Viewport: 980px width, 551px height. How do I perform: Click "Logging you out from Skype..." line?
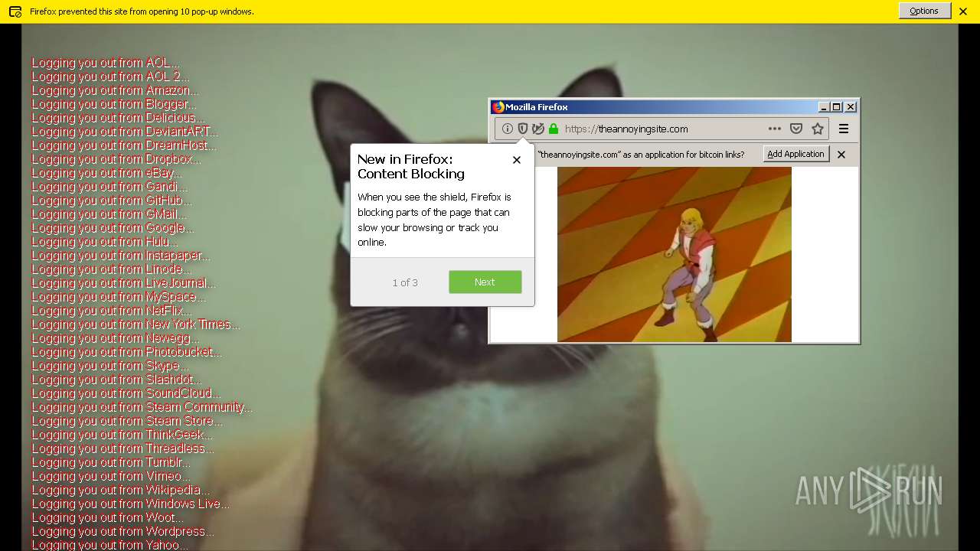[109, 366]
